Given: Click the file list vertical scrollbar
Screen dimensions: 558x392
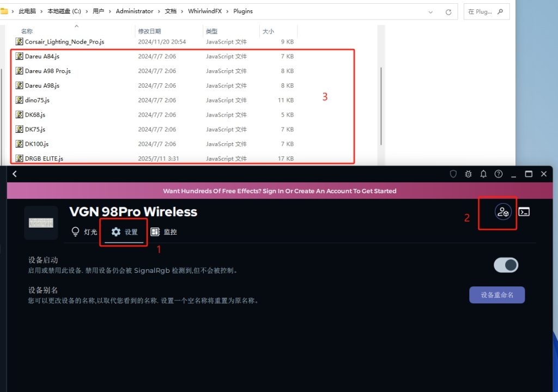Looking at the screenshot, I should pyautogui.click(x=381, y=106).
